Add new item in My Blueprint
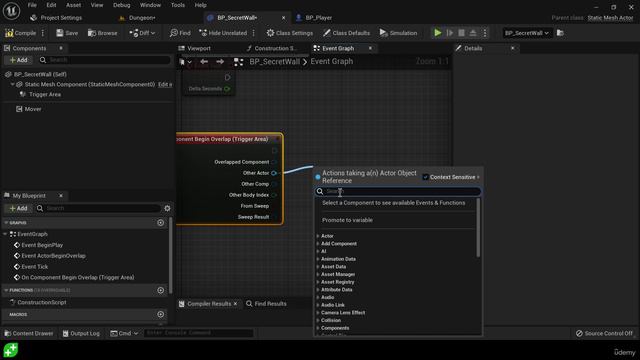 pos(18,208)
